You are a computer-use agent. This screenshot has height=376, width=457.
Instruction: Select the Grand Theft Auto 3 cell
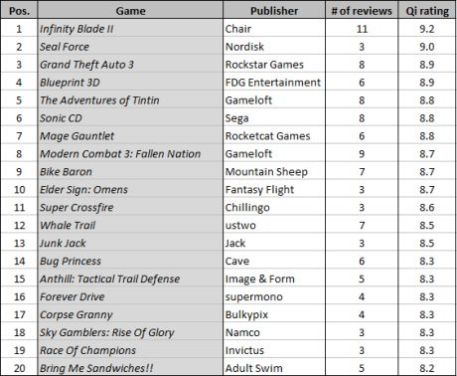130,64
